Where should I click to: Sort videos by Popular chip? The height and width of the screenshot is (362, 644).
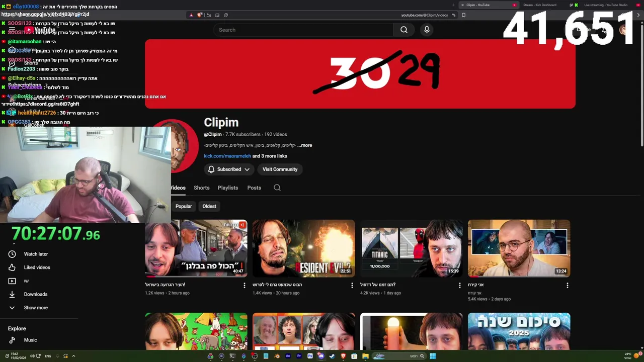point(184,206)
